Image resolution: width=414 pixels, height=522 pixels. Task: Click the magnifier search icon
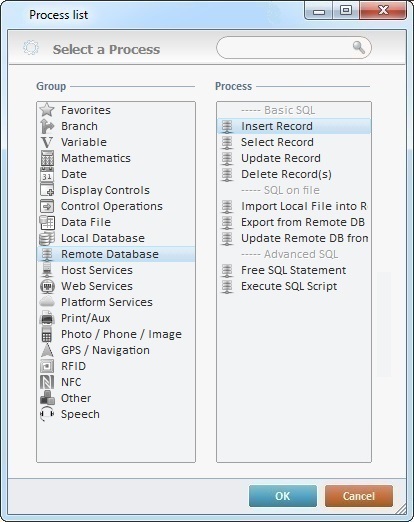pyautogui.click(x=358, y=47)
